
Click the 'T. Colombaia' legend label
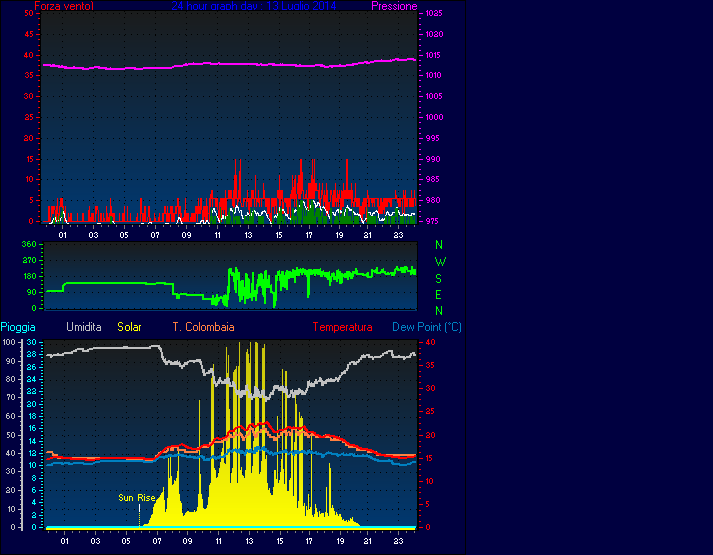tap(203, 327)
